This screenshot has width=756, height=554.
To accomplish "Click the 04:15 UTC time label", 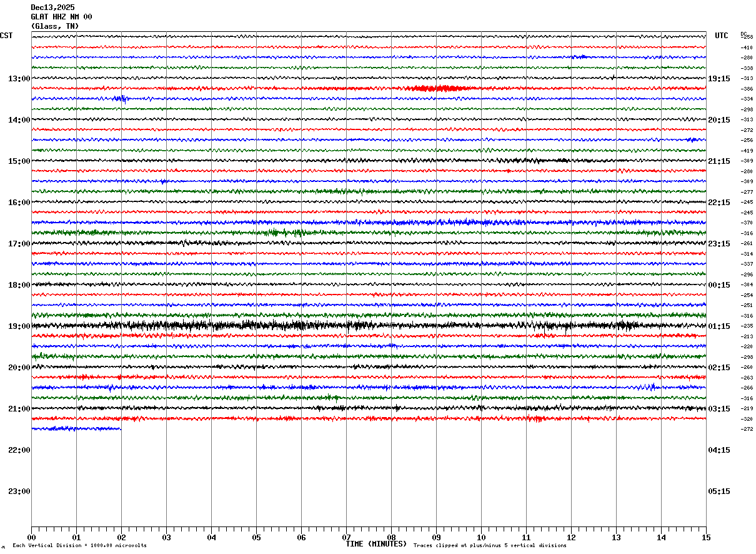I will tap(719, 450).
